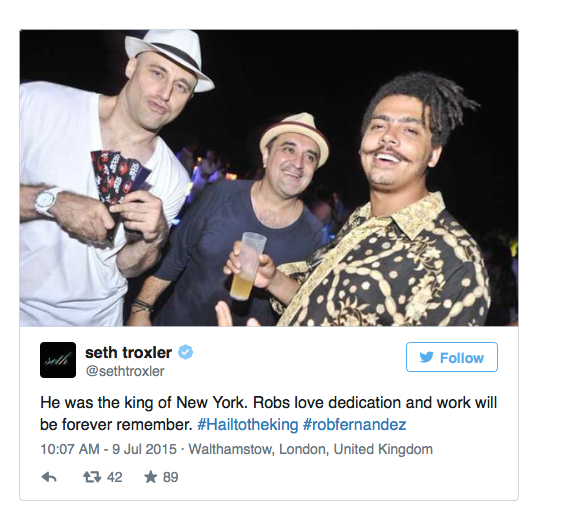Click the retweet count 42
This screenshot has width=569, height=521.
coord(115,477)
